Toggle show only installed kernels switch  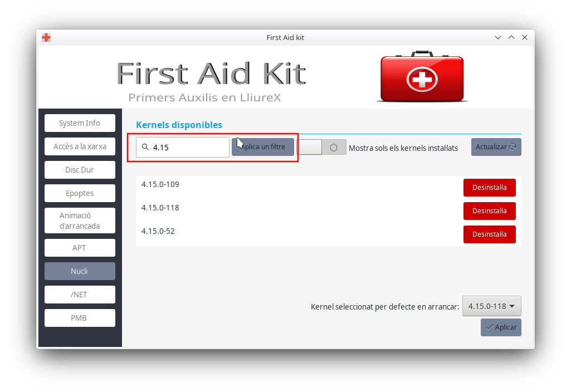point(321,148)
